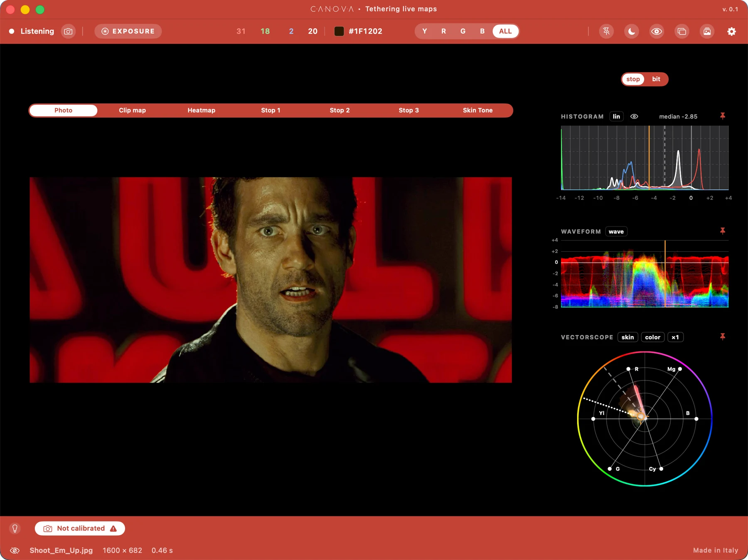748x560 pixels.
Task: Pin the Histogram panel
Action: point(723,116)
